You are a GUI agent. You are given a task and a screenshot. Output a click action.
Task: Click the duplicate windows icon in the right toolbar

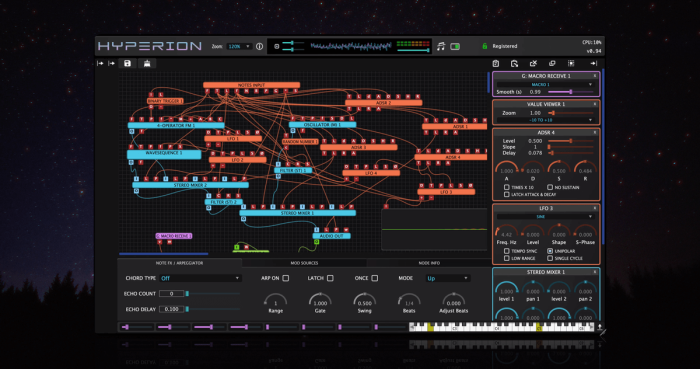click(x=552, y=64)
